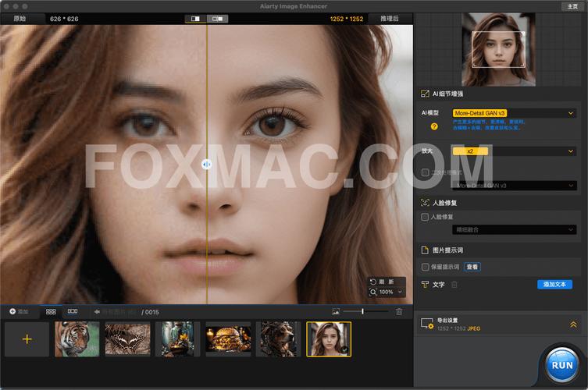Click the AI细节增强 section icon
This screenshot has height=390, width=588.
point(425,94)
